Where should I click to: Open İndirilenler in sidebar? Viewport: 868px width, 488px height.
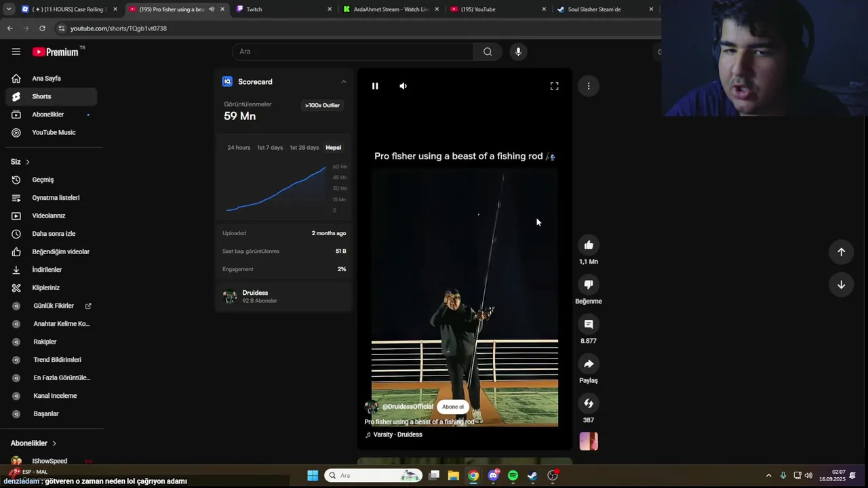[52, 270]
